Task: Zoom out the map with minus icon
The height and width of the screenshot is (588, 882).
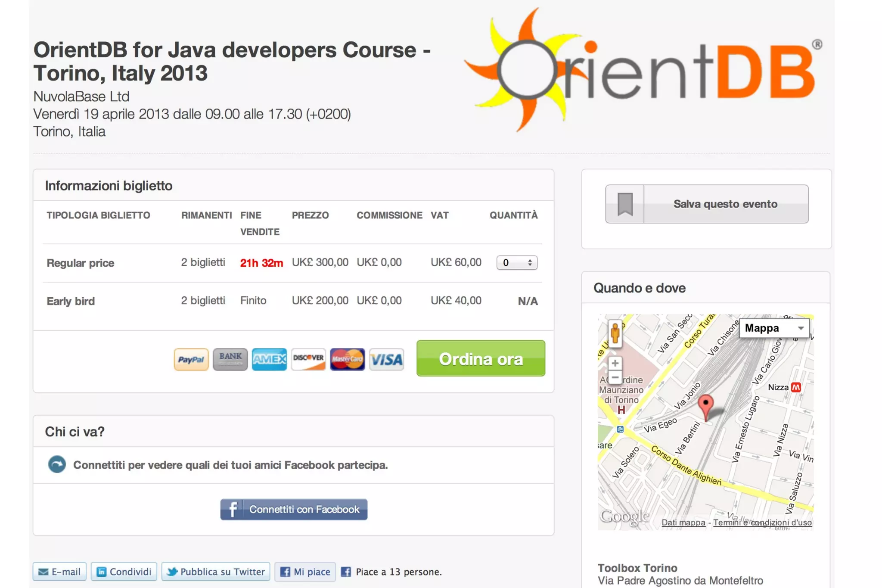Action: (615, 378)
